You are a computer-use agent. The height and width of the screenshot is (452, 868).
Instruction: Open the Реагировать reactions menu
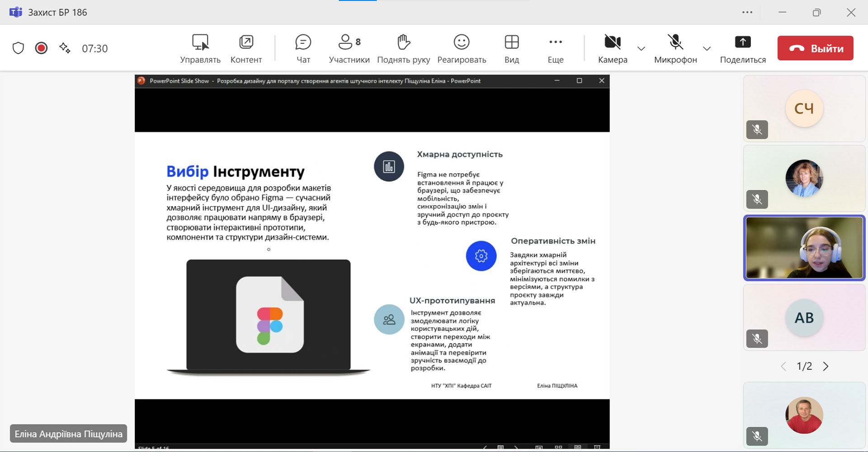[x=461, y=48]
